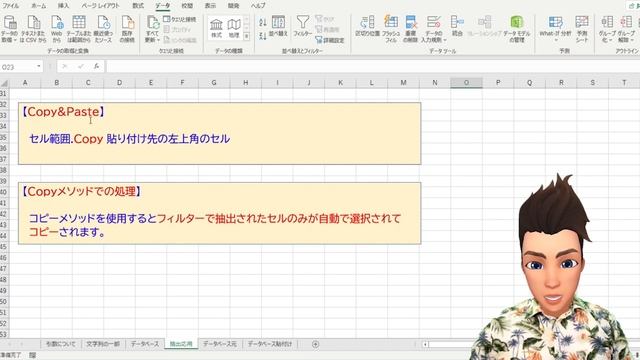The image size is (640, 360).
Task: Select column header O
Action: point(466,83)
